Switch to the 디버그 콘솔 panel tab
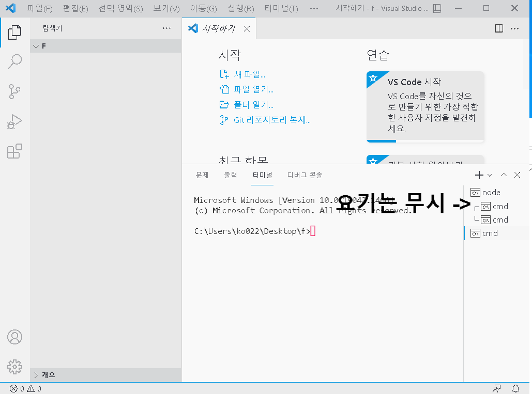The width and height of the screenshot is (532, 394). tap(305, 175)
